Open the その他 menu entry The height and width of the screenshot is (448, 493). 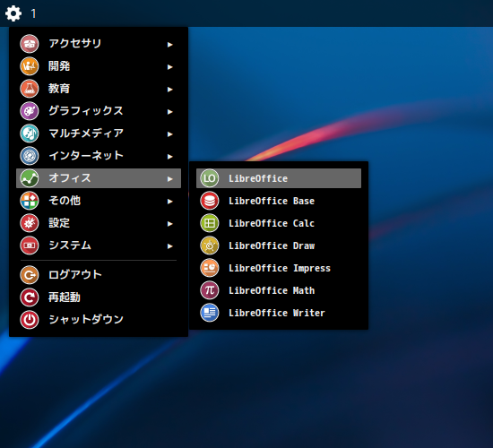[x=99, y=201]
